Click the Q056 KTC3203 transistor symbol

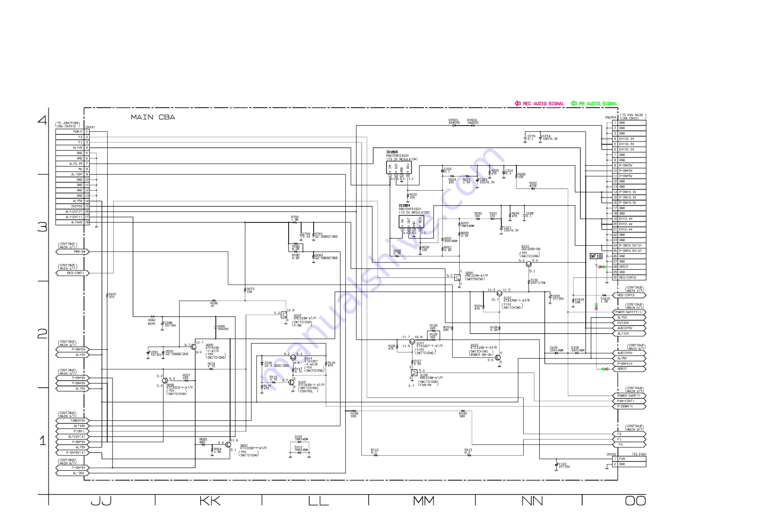point(165,380)
